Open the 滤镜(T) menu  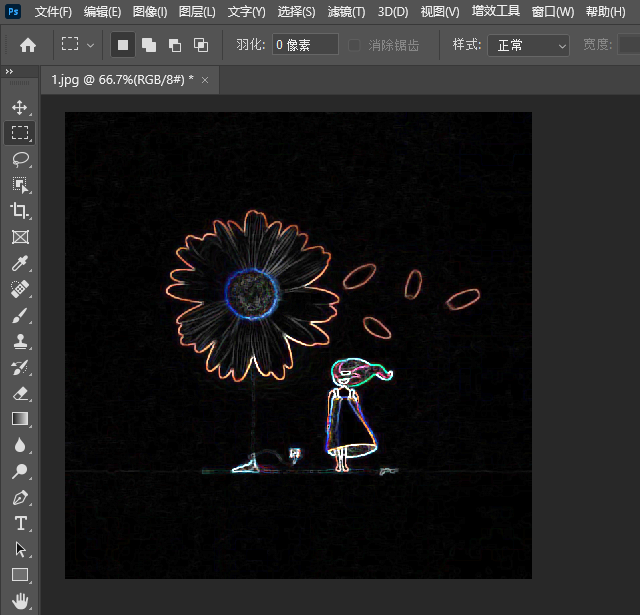[346, 12]
